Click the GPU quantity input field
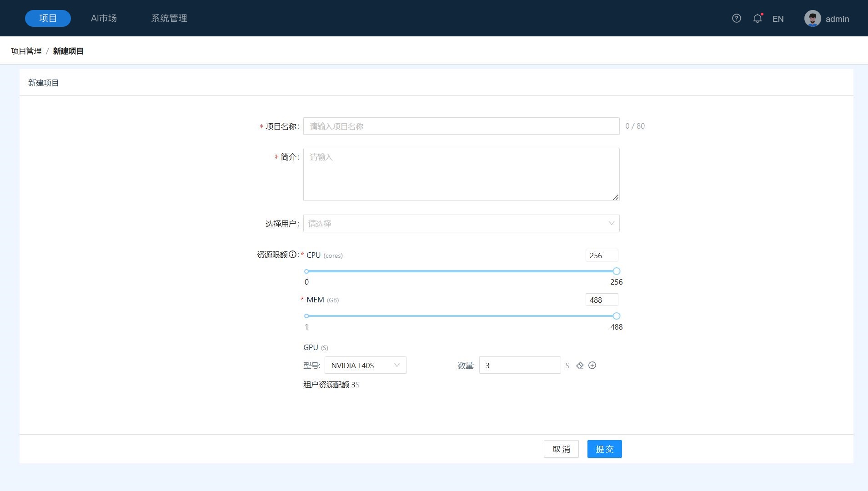Screen dimensions: 868x491 (x=519, y=366)
